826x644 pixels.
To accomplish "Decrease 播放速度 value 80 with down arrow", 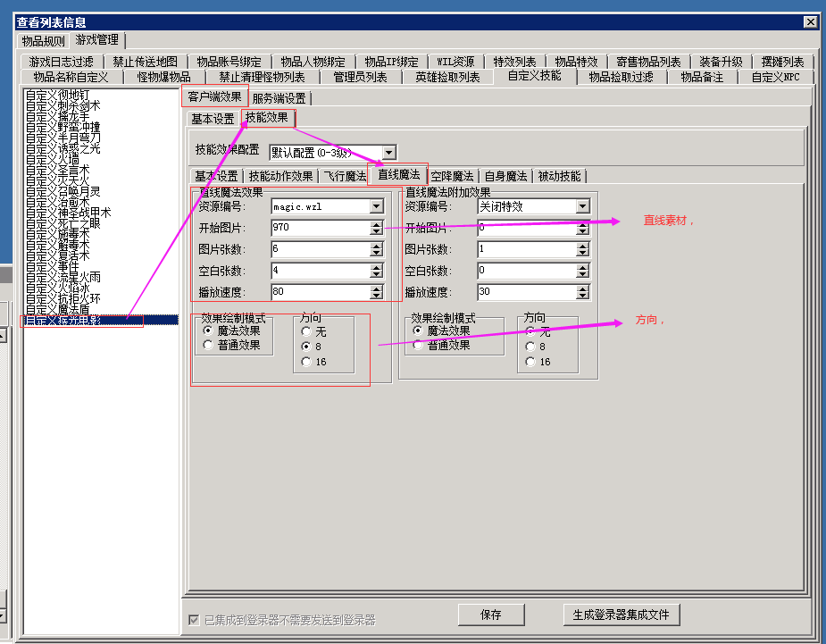I will 376,296.
